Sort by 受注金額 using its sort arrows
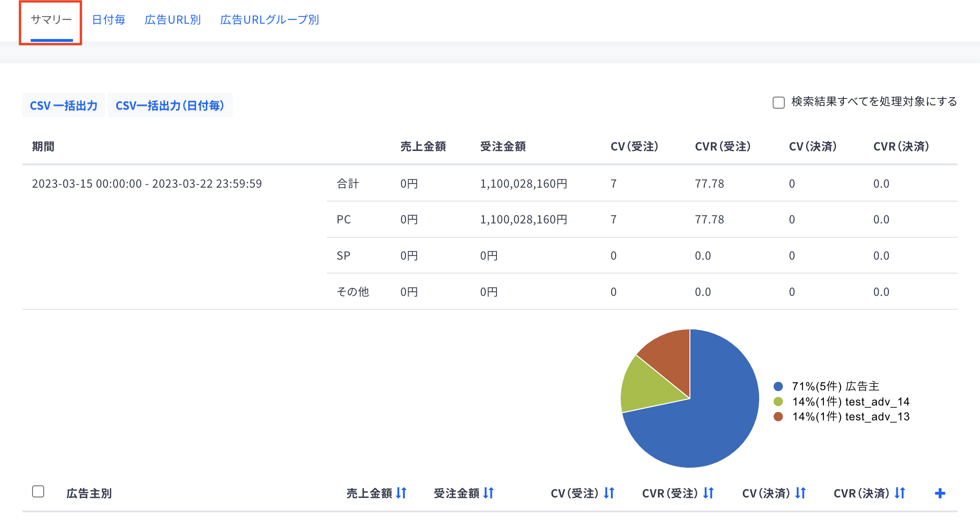980x523 pixels. click(x=488, y=493)
